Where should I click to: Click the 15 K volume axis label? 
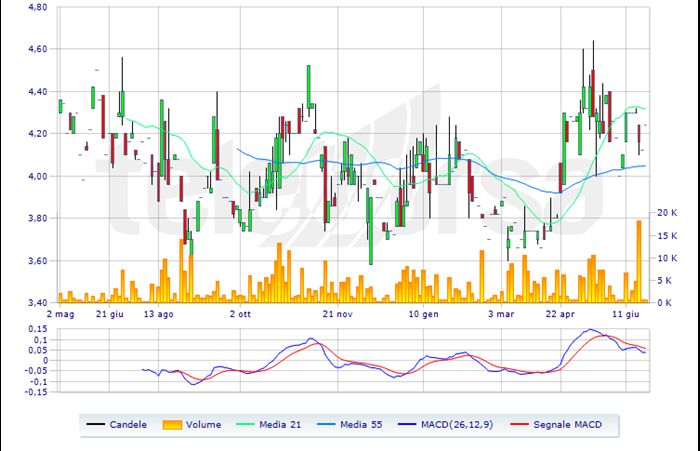tap(667, 236)
